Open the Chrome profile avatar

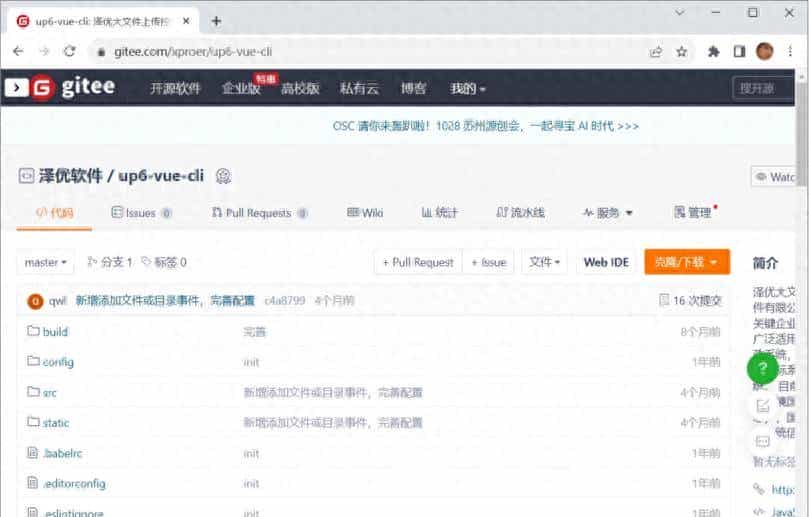point(765,51)
